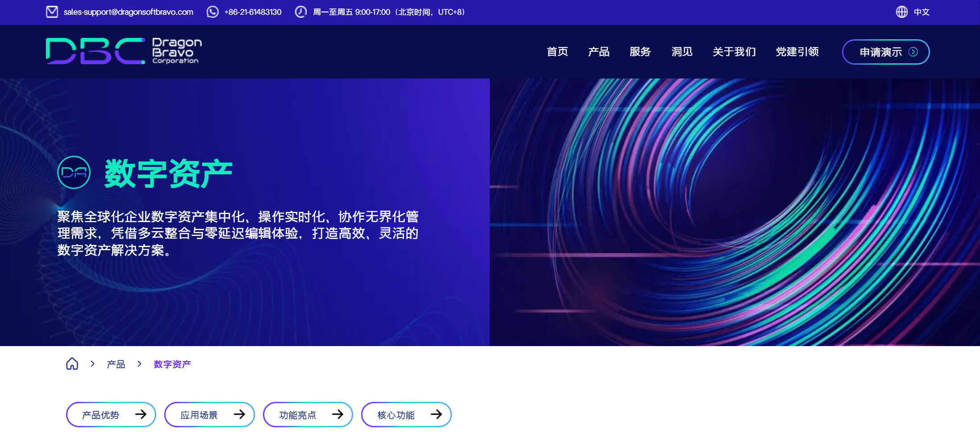Open the 产品 navigation menu
The image size is (980, 442).
(x=599, y=52)
